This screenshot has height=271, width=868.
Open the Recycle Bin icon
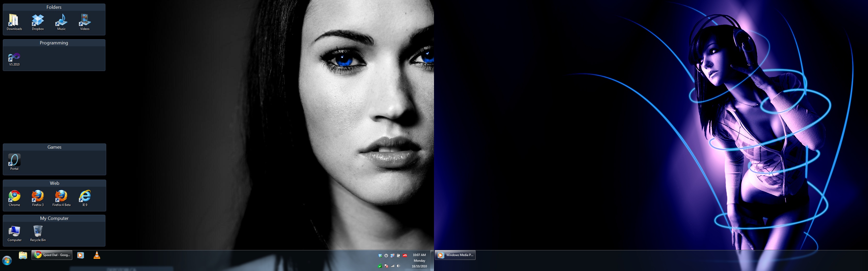click(38, 233)
